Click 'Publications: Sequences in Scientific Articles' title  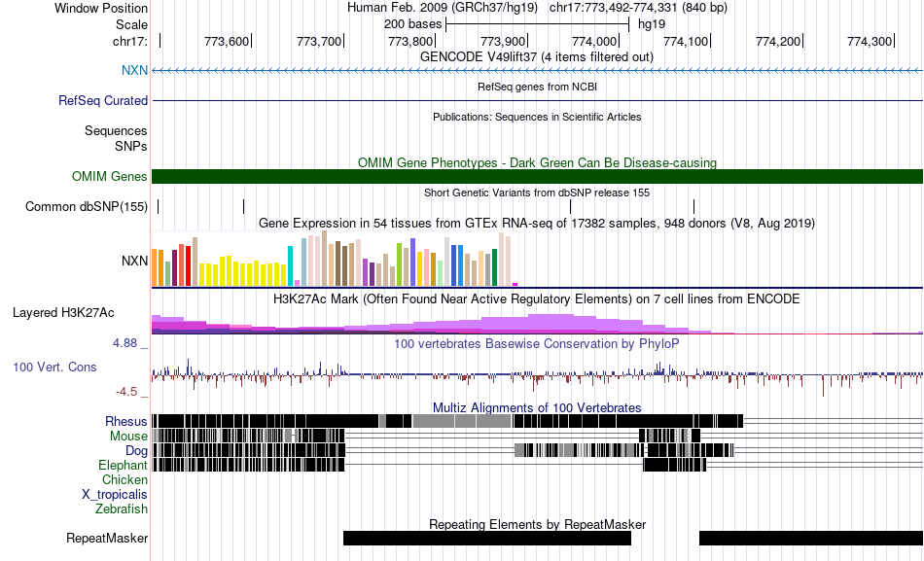pos(537,117)
